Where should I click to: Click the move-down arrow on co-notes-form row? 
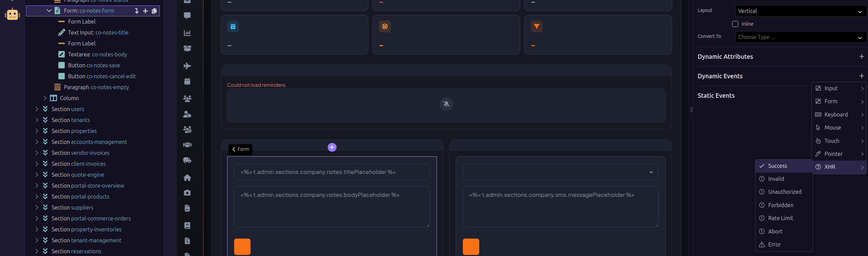tap(137, 11)
